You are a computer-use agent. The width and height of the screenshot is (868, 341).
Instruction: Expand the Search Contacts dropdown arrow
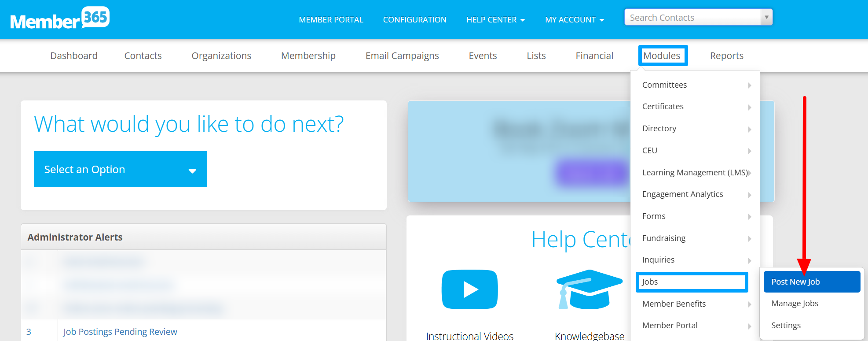click(766, 17)
